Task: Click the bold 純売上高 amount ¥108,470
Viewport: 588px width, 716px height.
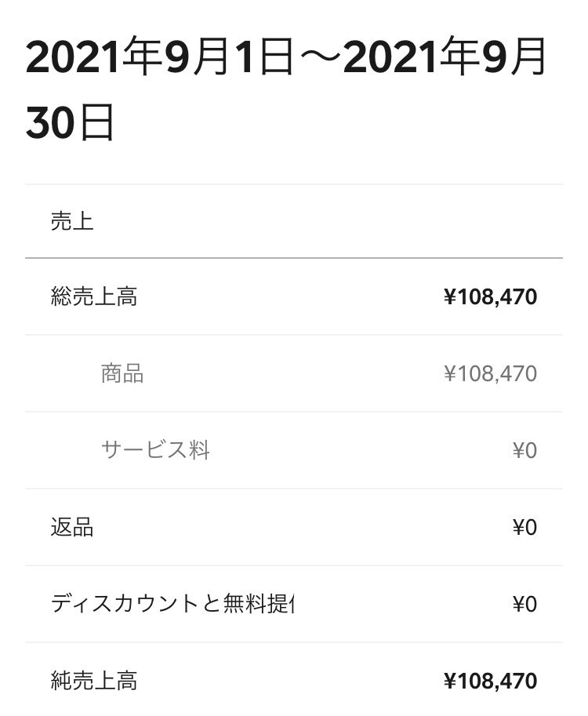Action: click(x=490, y=681)
